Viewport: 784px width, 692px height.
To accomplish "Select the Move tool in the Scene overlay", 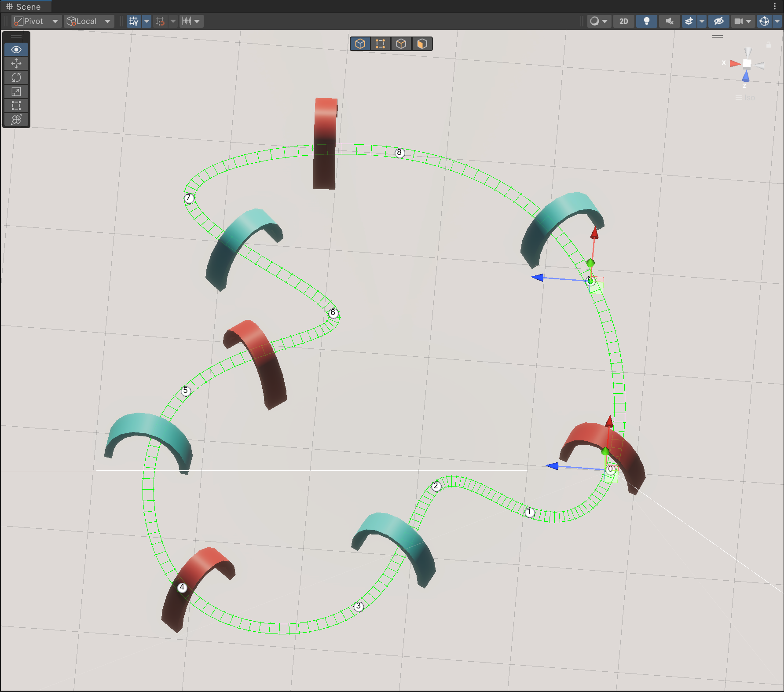I will coord(16,63).
